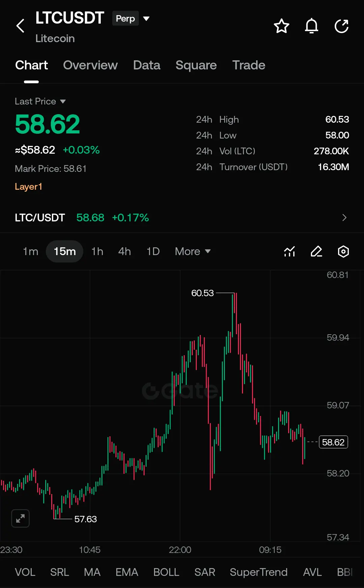Viewport: 364px width, 588px height.
Task: Tap the LTCUSDT pair title
Action: [x=70, y=18]
